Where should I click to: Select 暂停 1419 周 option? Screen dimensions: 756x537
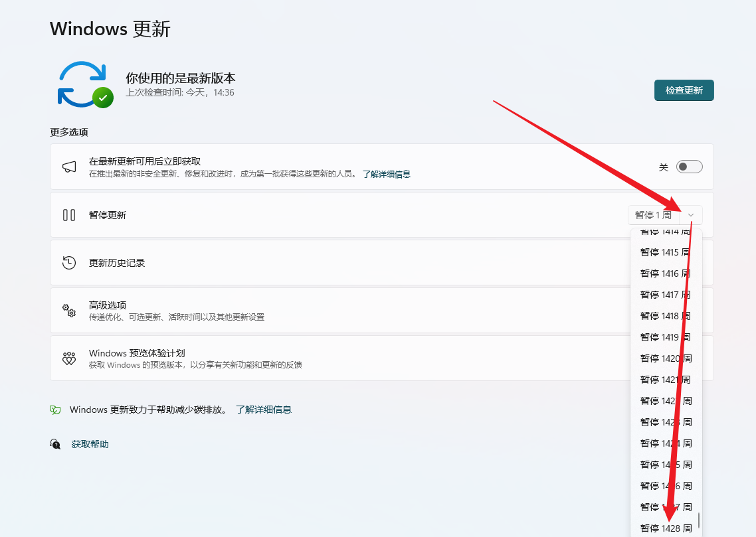click(x=666, y=337)
